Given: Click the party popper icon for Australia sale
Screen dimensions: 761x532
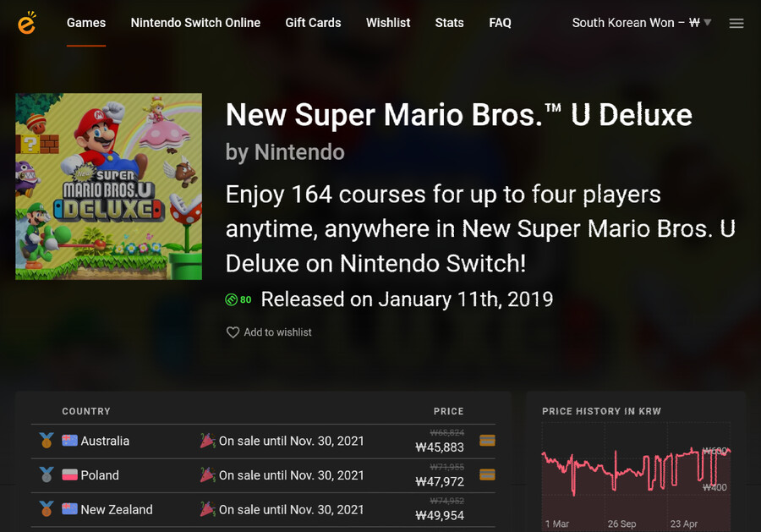Looking at the screenshot, I should click(x=207, y=441).
